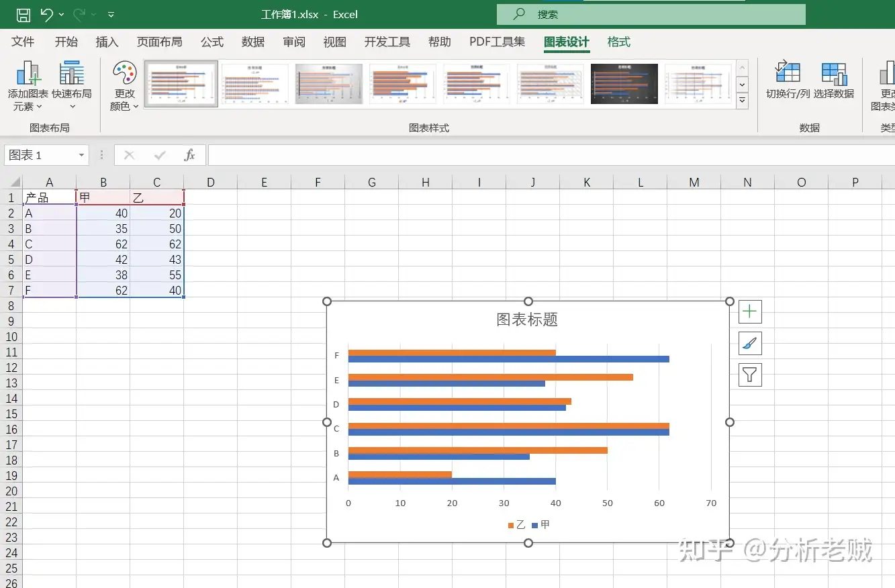The height and width of the screenshot is (588, 895).
Task: Switch to the 数据 tab
Action: (x=253, y=42)
